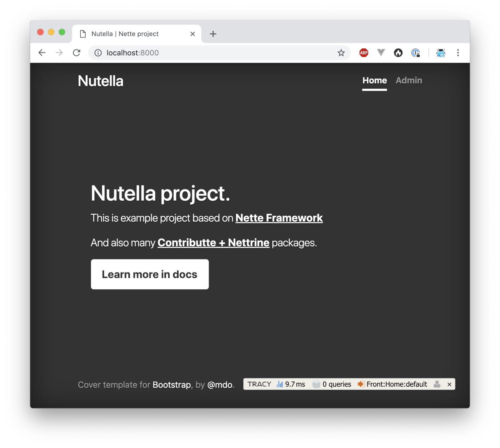Viewport: 500px width, 448px height.
Task: Click the page icon on the tab
Action: pos(83,34)
